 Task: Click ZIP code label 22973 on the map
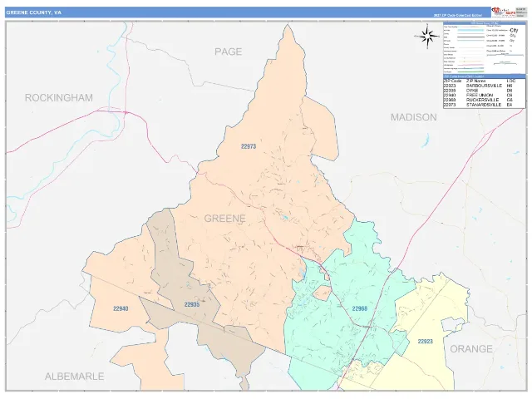249,146
